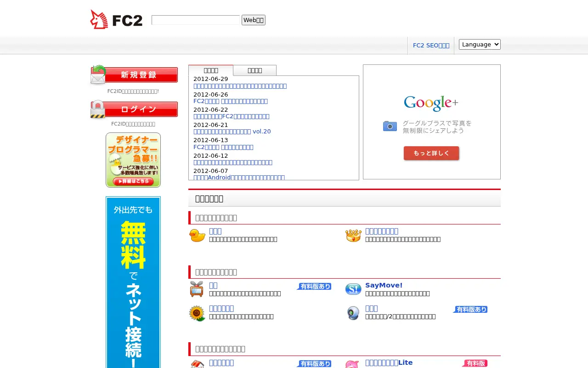The width and height of the screenshot is (588, 368).
Task: Click the search text field beside FC2 logo
Action: tap(196, 20)
